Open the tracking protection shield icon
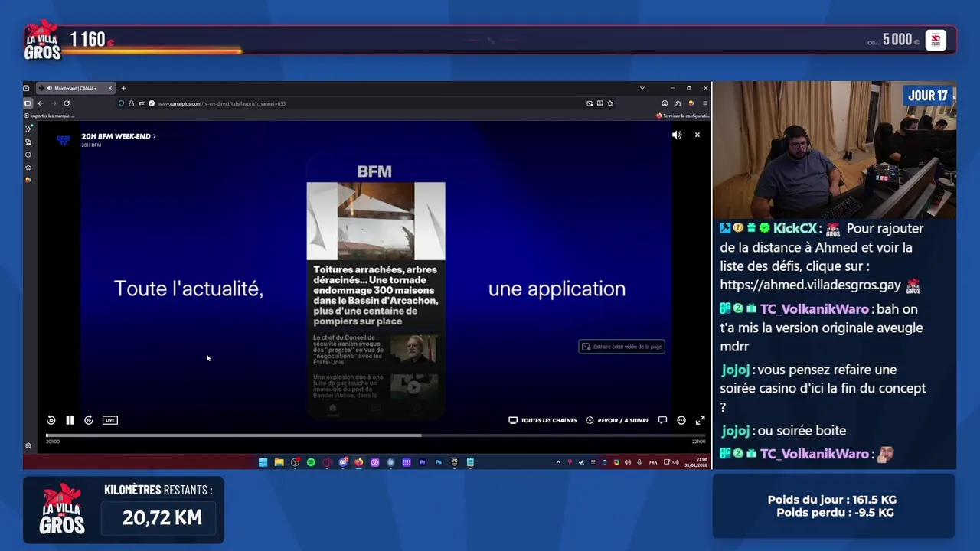Image resolution: width=980 pixels, height=551 pixels. pos(121,103)
